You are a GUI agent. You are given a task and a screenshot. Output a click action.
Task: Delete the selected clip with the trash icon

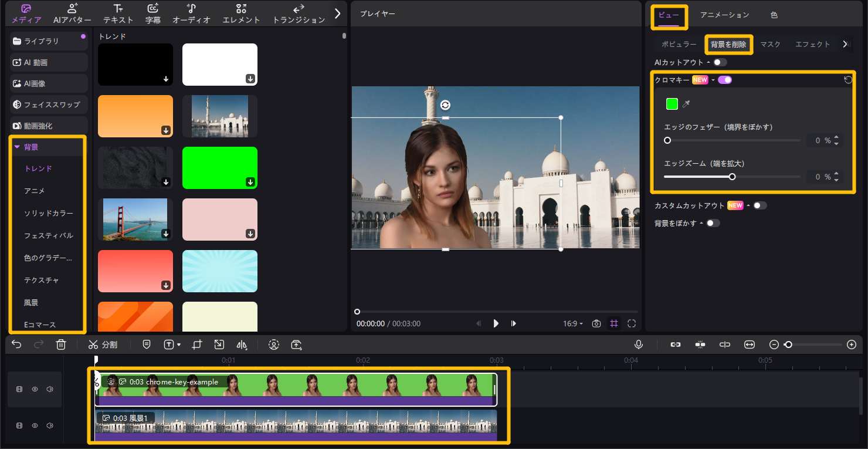tap(61, 345)
